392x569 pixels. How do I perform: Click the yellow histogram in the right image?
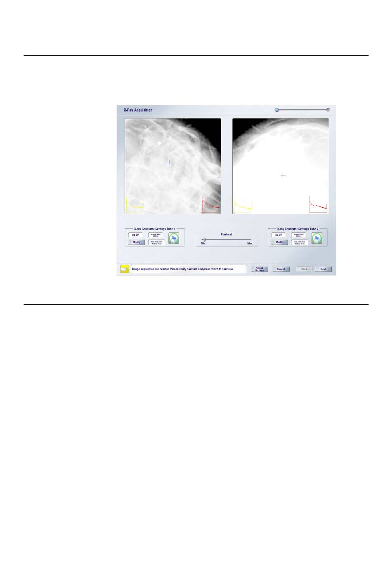point(242,205)
